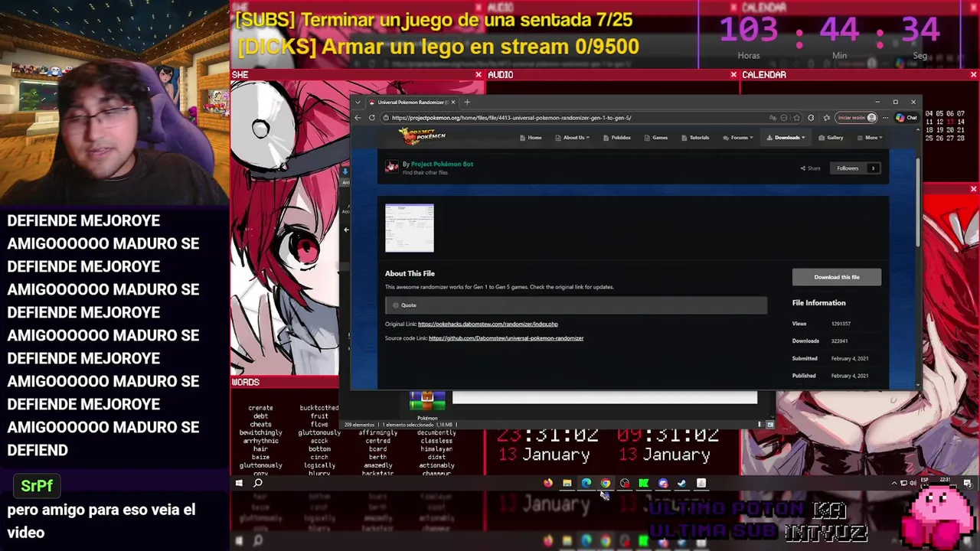Expand the More dropdown menu

coord(871,138)
